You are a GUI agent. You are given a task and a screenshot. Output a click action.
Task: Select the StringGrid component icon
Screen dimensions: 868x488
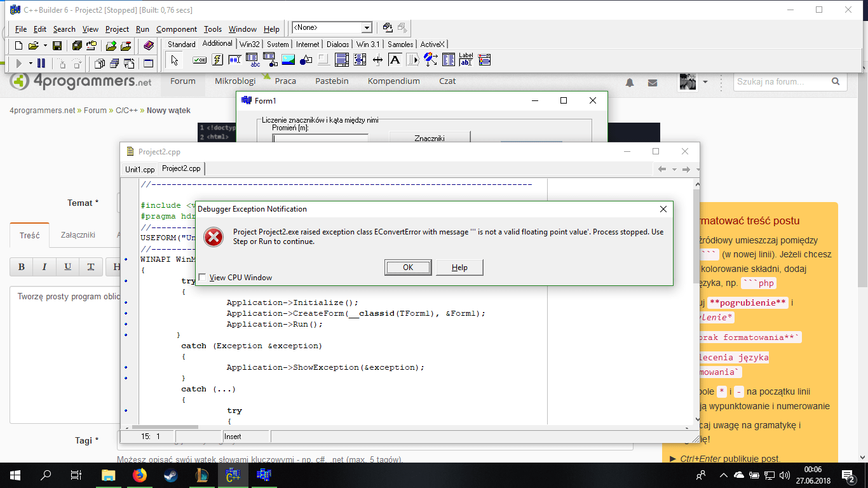click(252, 60)
